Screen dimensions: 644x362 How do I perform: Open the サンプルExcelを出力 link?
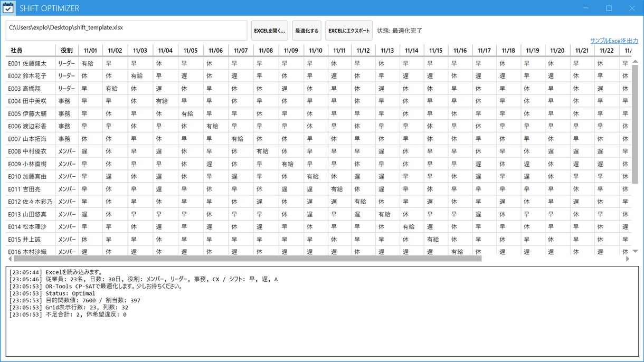tap(614, 41)
